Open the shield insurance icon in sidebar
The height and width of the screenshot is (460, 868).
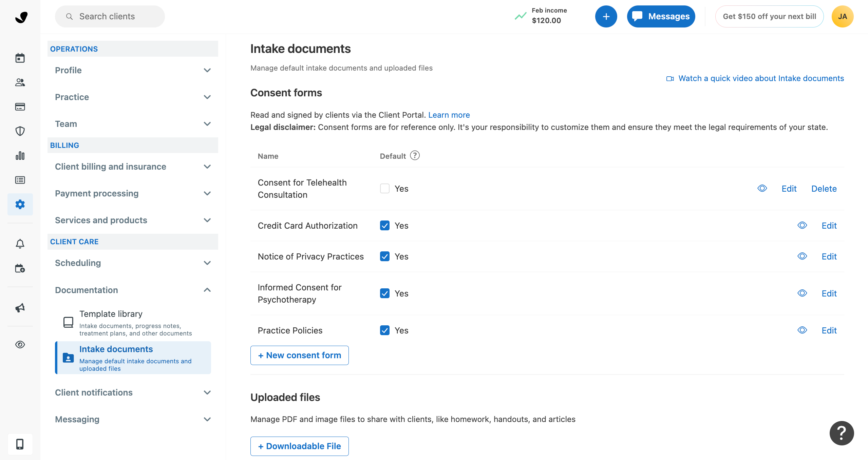[20, 131]
